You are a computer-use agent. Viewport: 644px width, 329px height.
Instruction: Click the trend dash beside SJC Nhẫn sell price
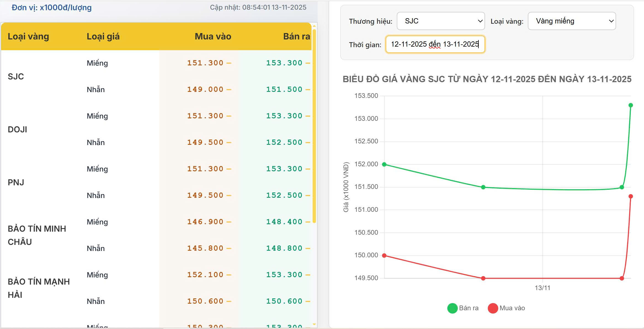pos(307,89)
